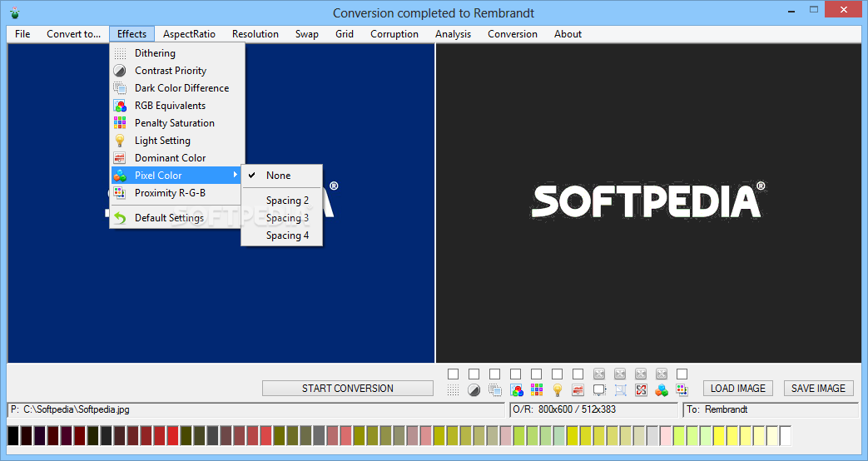868x461 pixels.
Task: Choose Penalty Saturation in the Effects menu
Action: click(x=177, y=123)
